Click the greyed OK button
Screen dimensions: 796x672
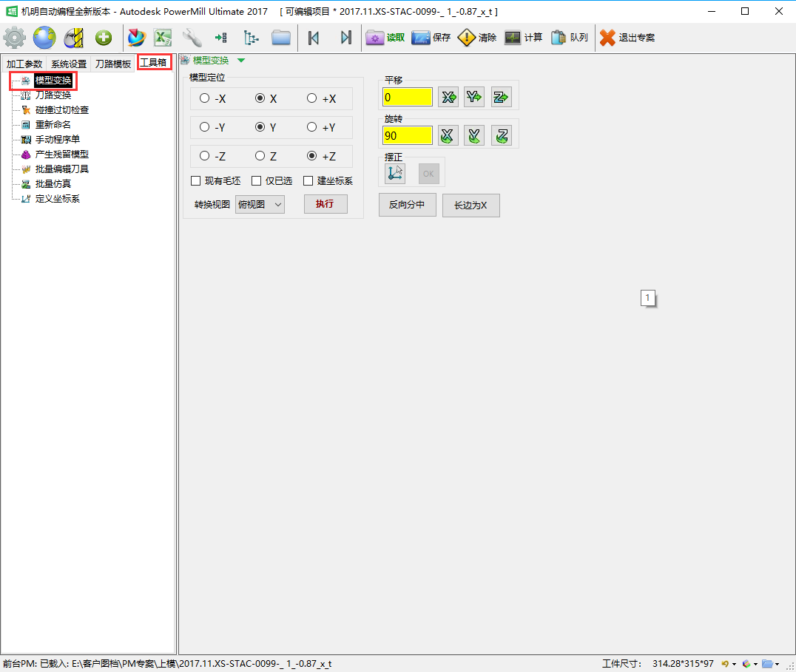pos(428,174)
